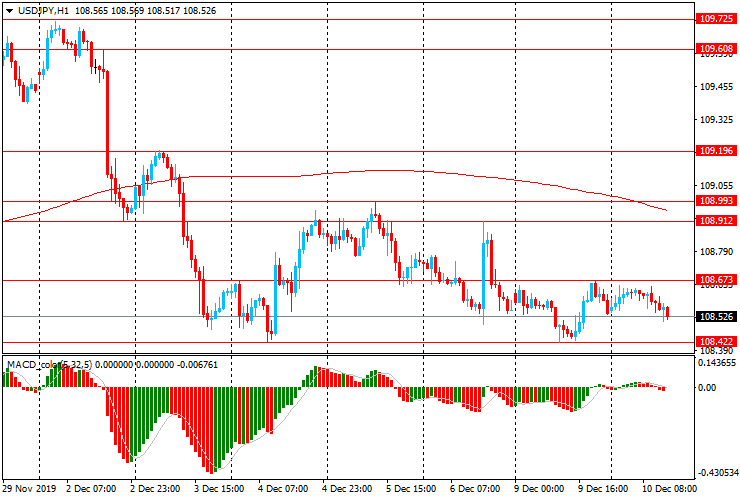Click the 109.455 price axis value
The image size is (740, 500).
coord(716,87)
